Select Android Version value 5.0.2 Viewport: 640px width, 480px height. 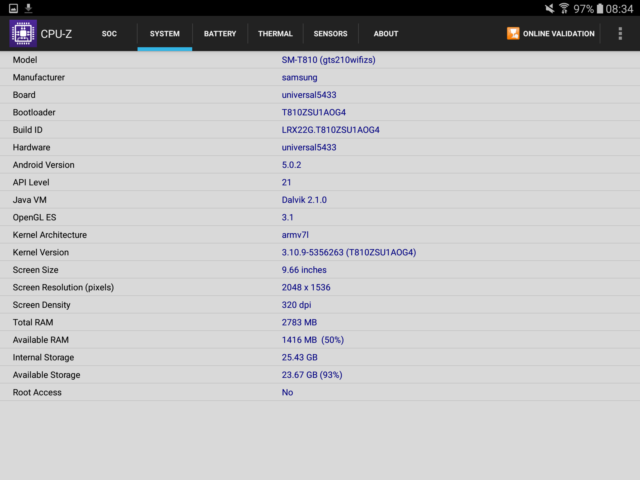pos(291,165)
